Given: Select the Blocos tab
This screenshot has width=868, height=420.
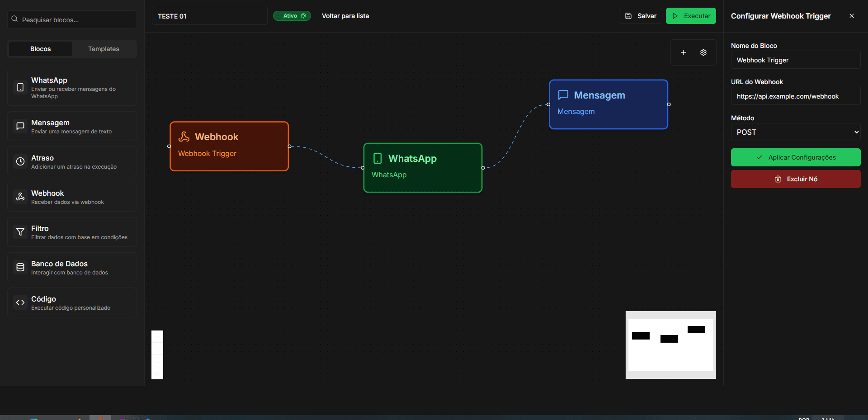Looking at the screenshot, I should 41,49.
